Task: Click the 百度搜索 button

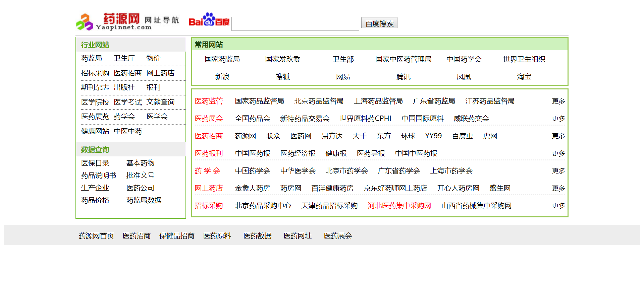Action: tap(379, 23)
